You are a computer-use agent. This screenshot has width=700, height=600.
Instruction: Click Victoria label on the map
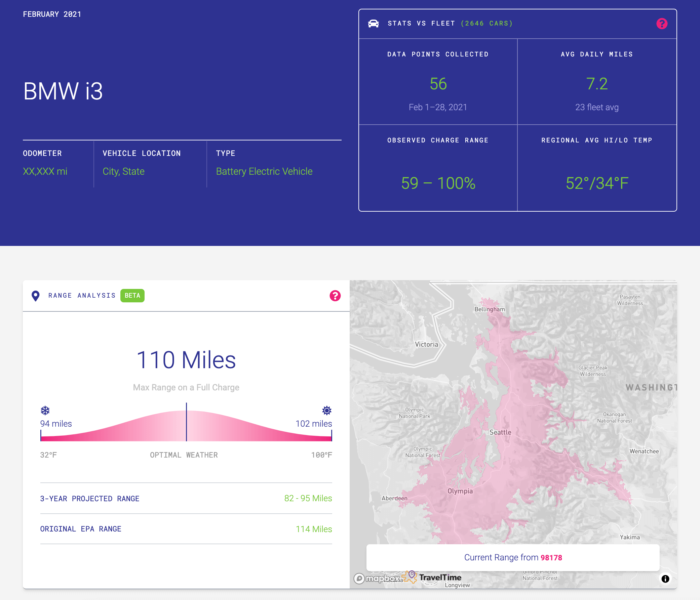426,344
